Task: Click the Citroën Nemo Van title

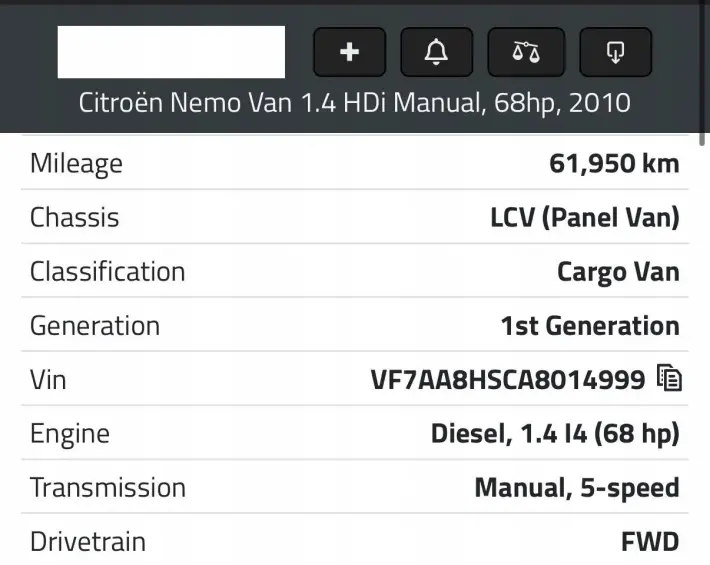Action: [x=355, y=103]
